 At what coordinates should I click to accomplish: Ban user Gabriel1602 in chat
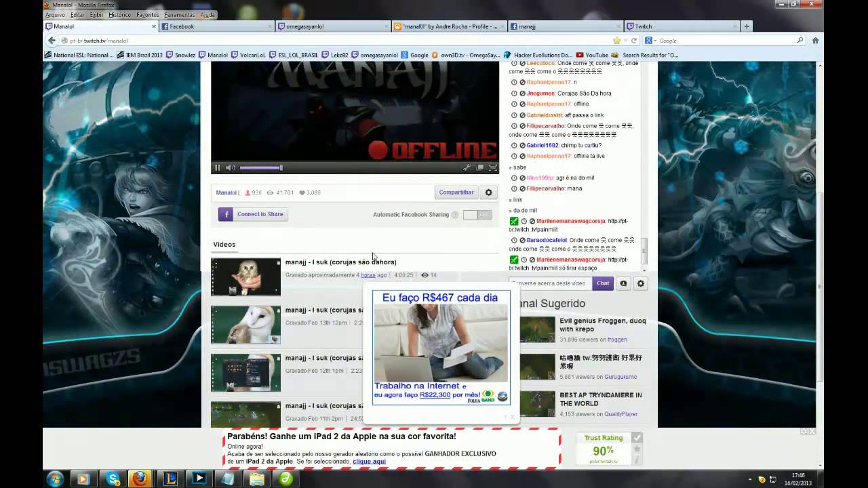click(x=522, y=145)
